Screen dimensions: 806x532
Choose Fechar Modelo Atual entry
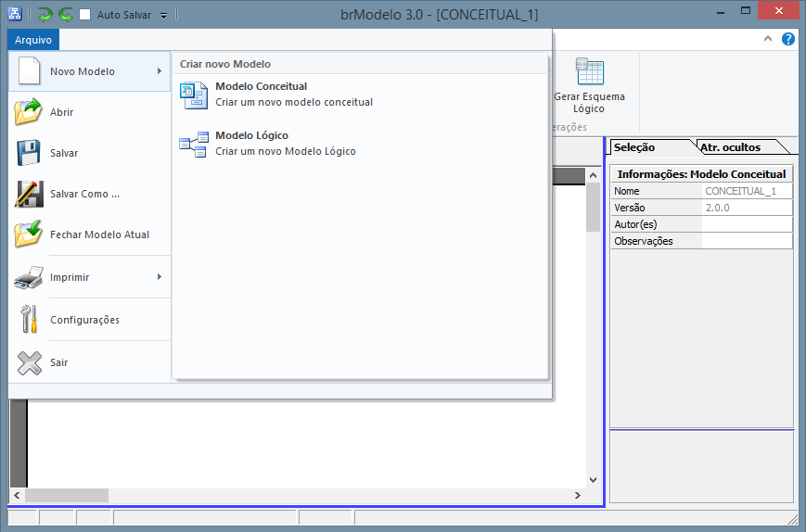[x=89, y=234]
